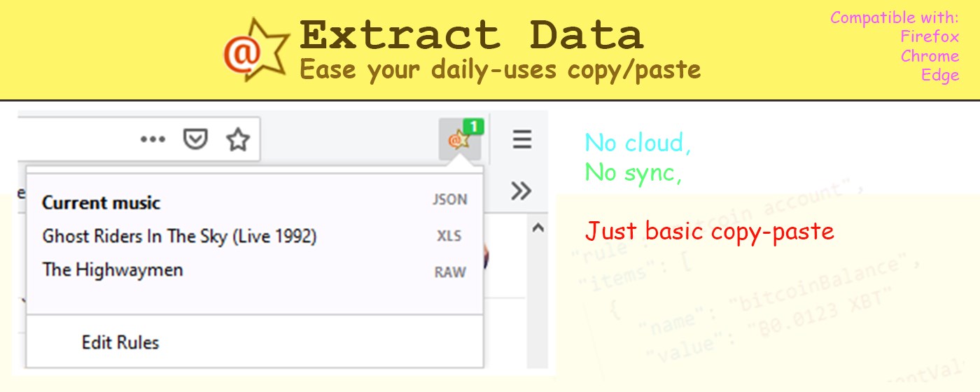
Task: Click the 'Compatible with:' label
Action: [895, 17]
